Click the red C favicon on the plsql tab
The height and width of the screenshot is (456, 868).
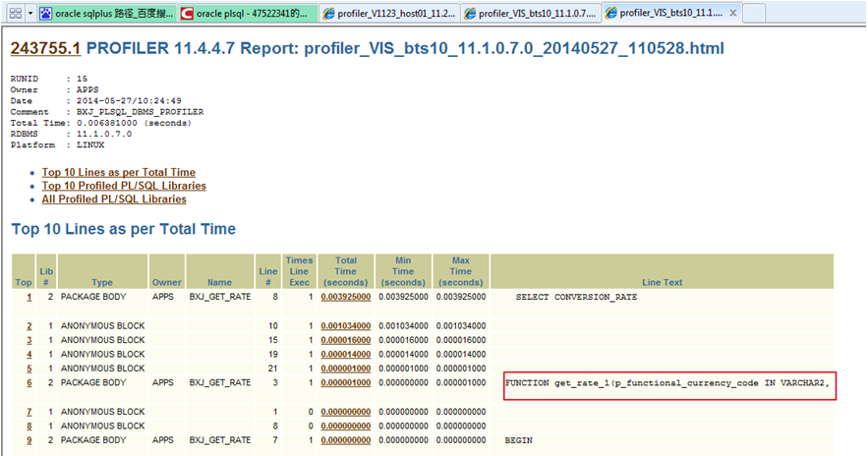point(187,14)
